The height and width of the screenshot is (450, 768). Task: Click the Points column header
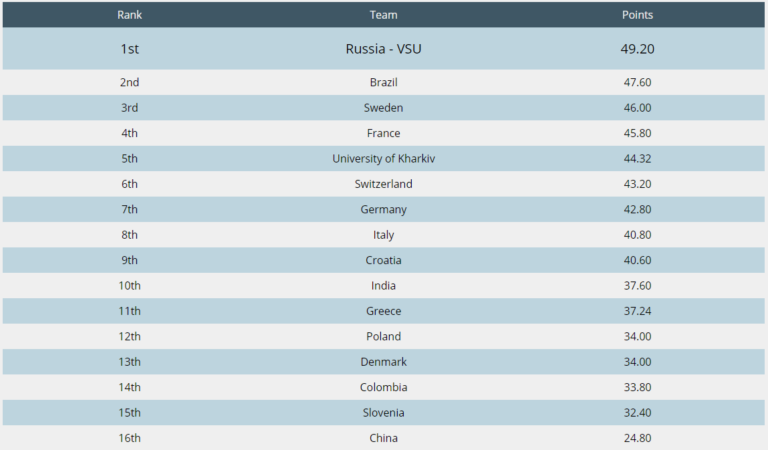click(x=637, y=15)
